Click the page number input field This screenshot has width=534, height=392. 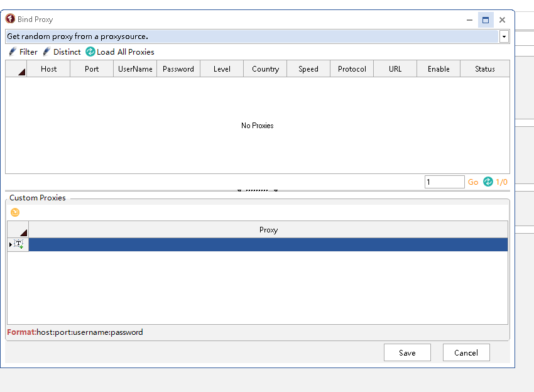coord(444,182)
